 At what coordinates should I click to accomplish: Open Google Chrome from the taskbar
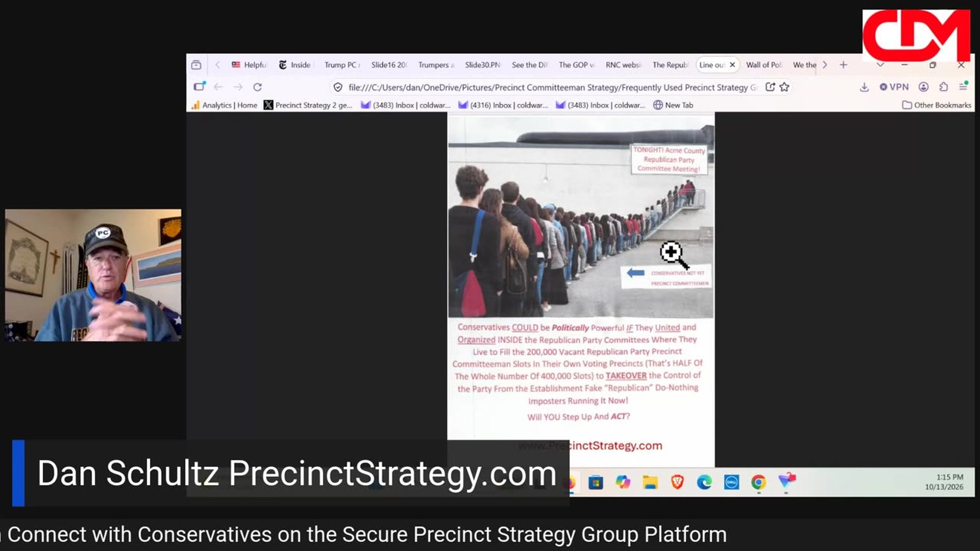click(x=758, y=482)
